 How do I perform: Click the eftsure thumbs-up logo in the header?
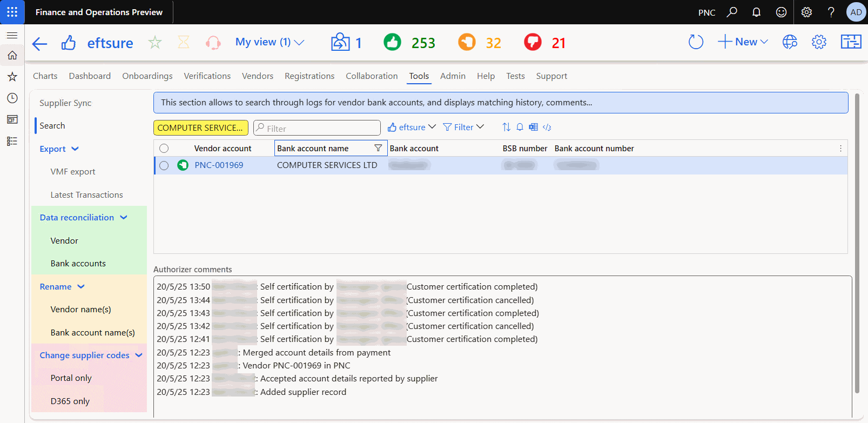(x=69, y=43)
